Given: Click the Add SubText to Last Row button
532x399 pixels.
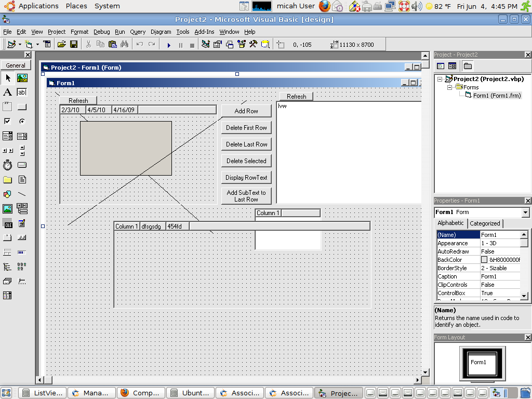Looking at the screenshot, I should tap(246, 194).
